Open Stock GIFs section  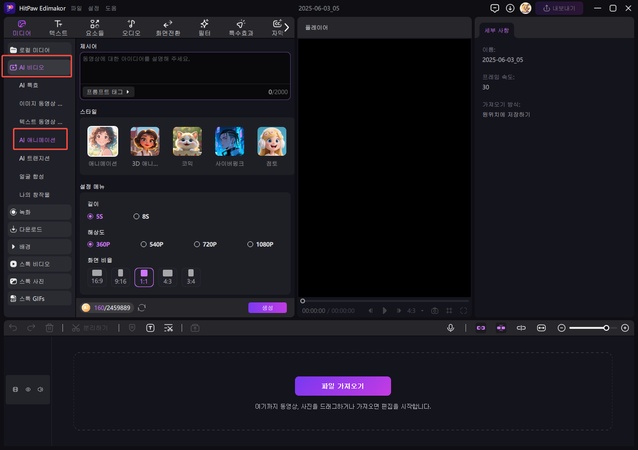point(39,299)
